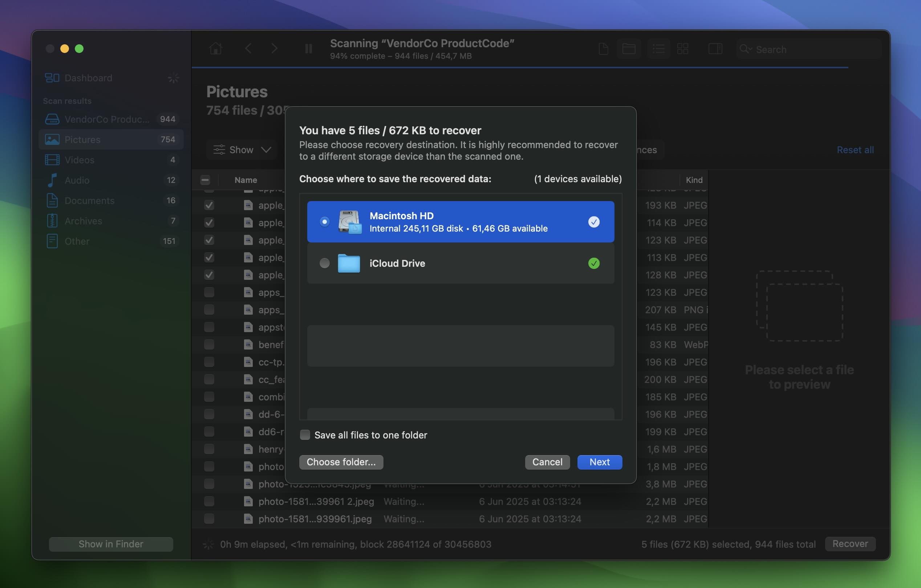The height and width of the screenshot is (588, 921).
Task: Click Show in Finder button
Action: [111, 544]
